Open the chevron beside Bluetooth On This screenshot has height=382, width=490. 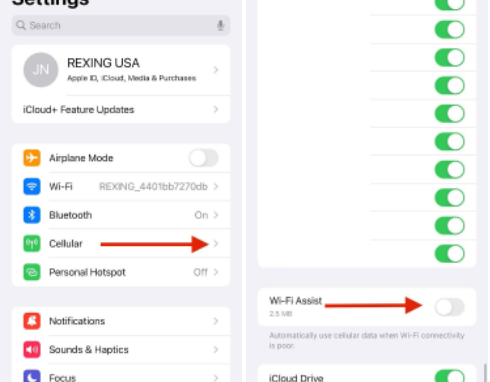coord(216,215)
